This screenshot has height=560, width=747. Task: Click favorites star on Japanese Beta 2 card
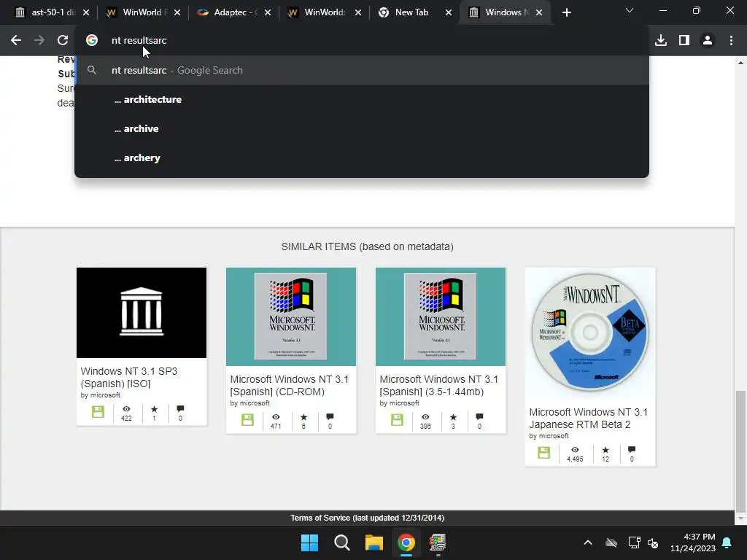(605, 450)
